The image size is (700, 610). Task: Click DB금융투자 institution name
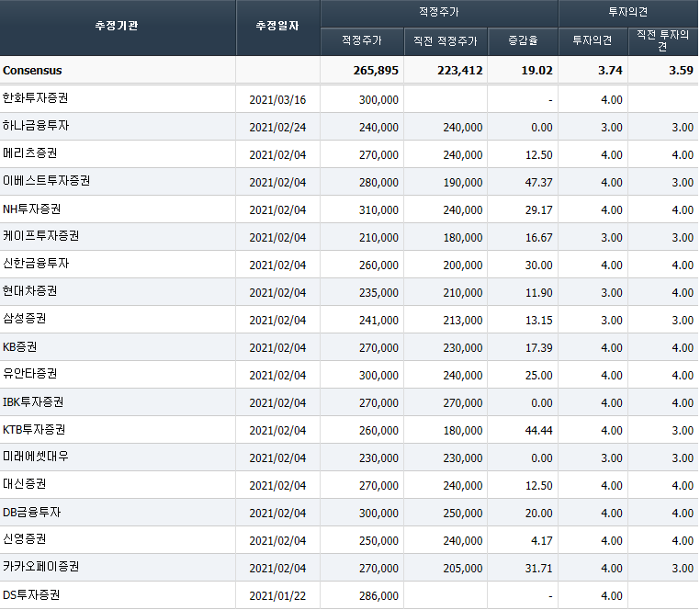click(32, 513)
